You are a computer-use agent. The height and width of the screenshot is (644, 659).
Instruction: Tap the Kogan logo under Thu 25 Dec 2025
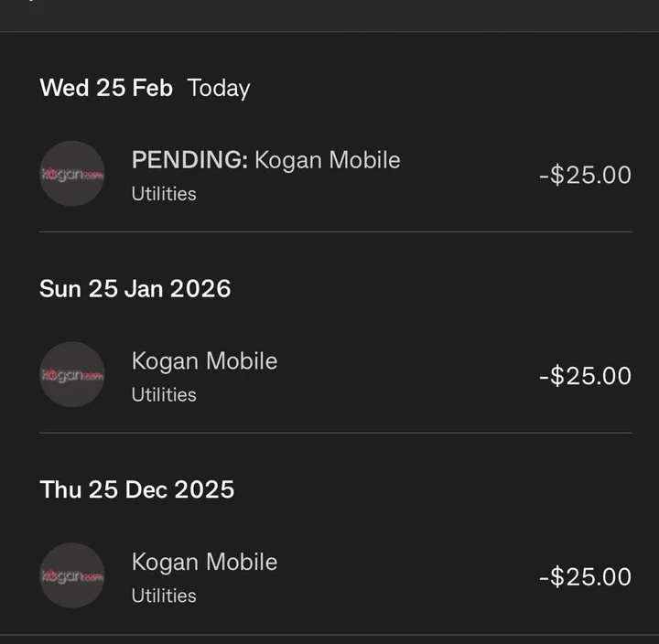pyautogui.click(x=72, y=576)
